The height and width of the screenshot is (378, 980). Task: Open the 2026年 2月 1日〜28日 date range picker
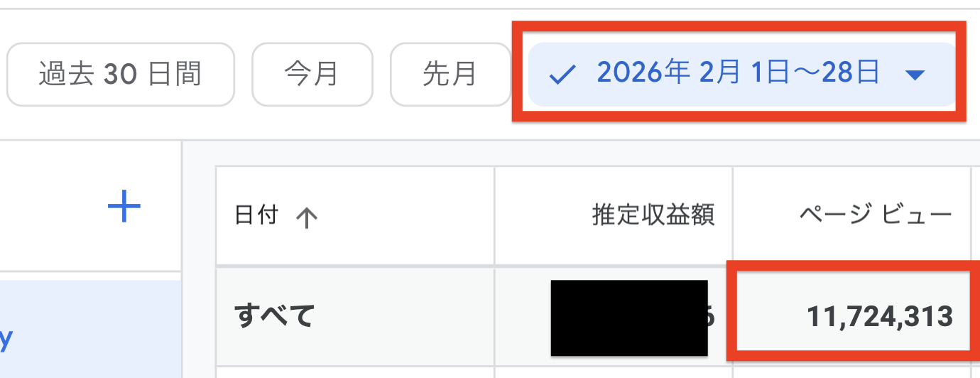click(x=742, y=75)
